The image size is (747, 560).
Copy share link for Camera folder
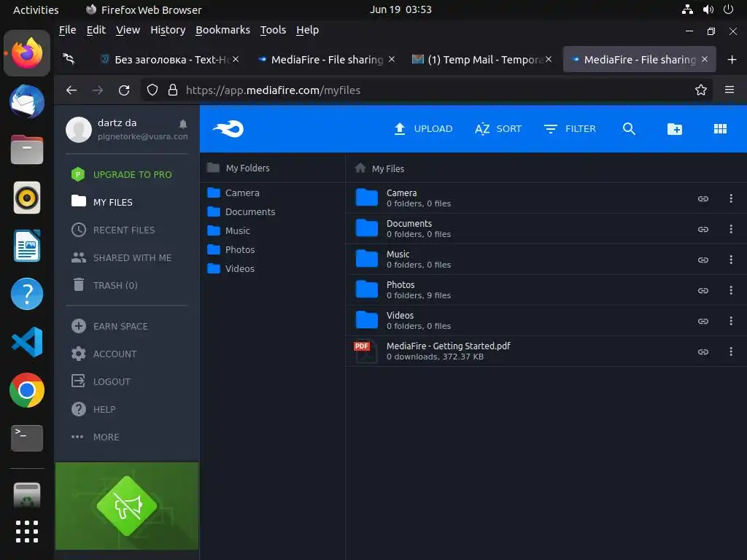tap(703, 198)
